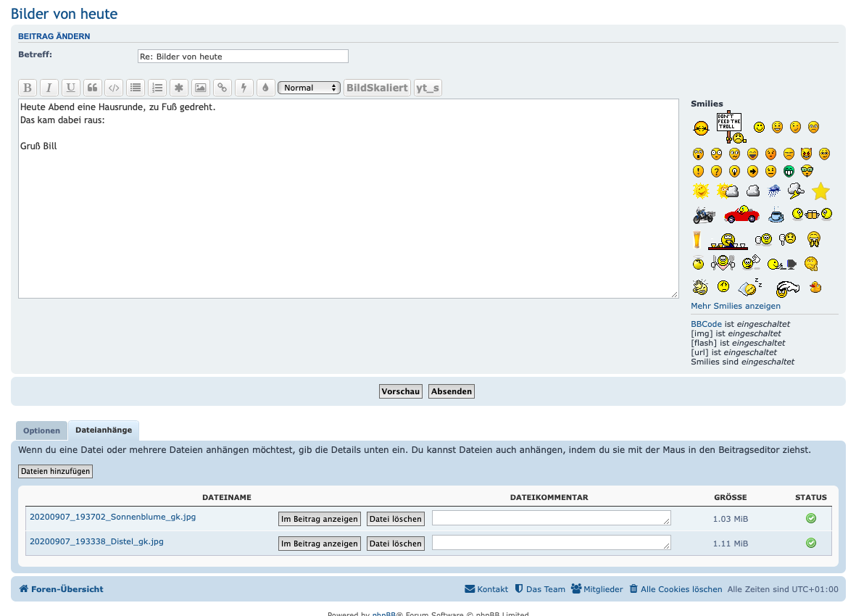The width and height of the screenshot is (856, 616).
Task: Submit post with Absenden
Action: tap(452, 391)
